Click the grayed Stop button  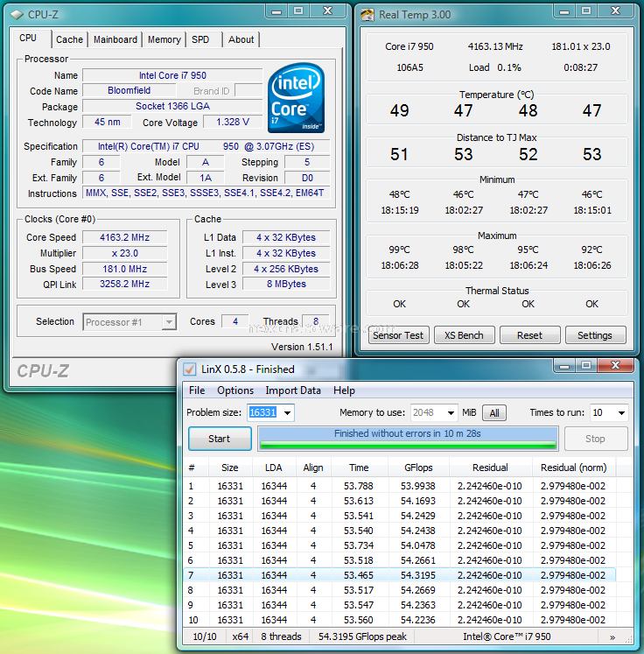click(x=596, y=439)
